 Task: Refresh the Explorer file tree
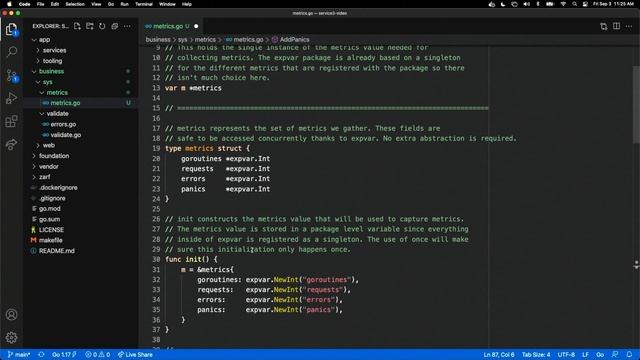coord(102,26)
